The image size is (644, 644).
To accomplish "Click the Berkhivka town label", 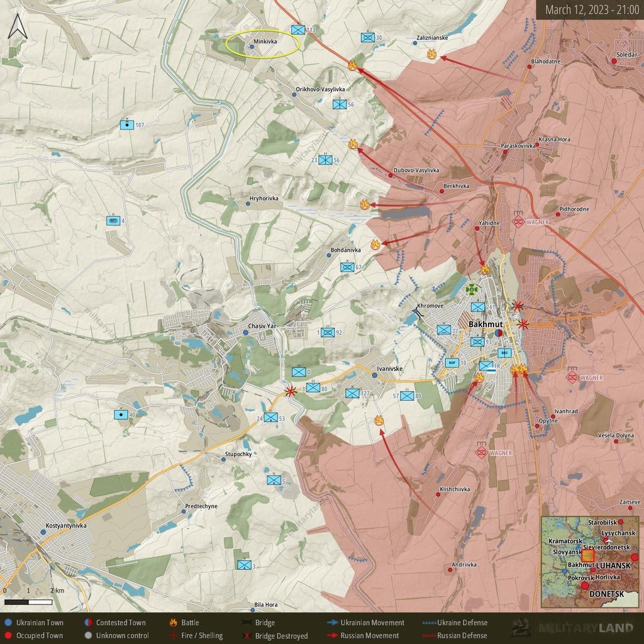I will (x=457, y=186).
